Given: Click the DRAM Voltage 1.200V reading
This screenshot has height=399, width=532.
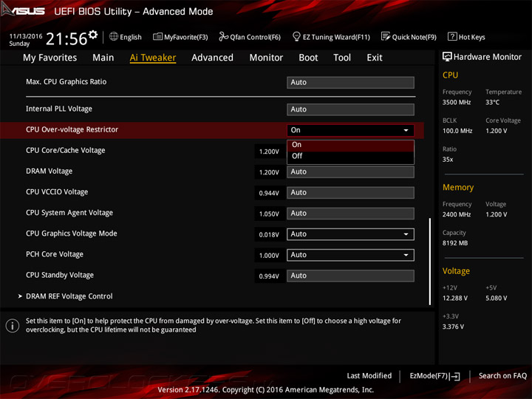Looking at the screenshot, I should (269, 172).
